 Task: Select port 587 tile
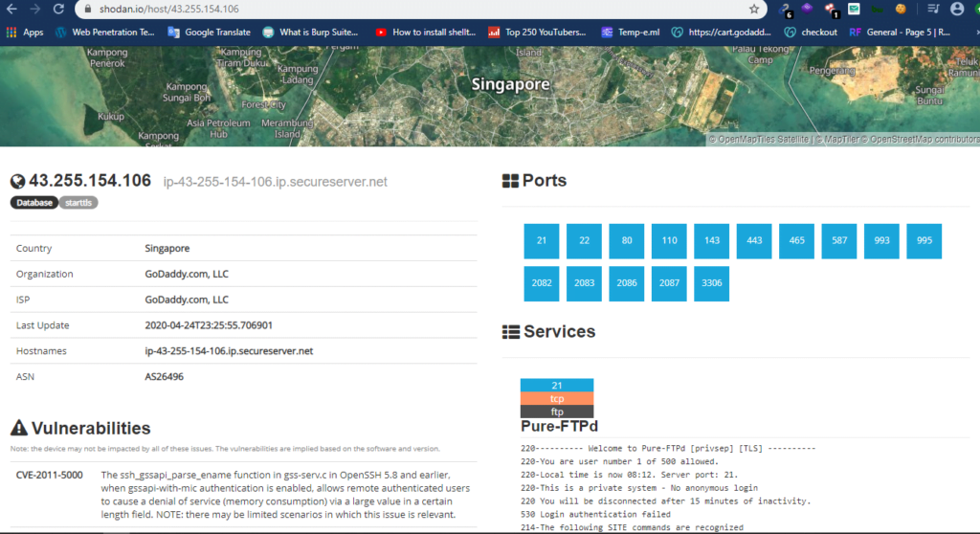coord(838,241)
